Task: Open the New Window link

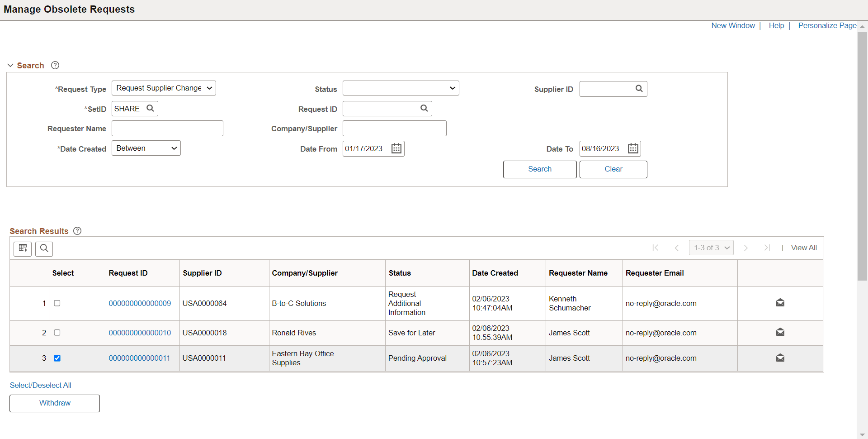Action: (733, 25)
